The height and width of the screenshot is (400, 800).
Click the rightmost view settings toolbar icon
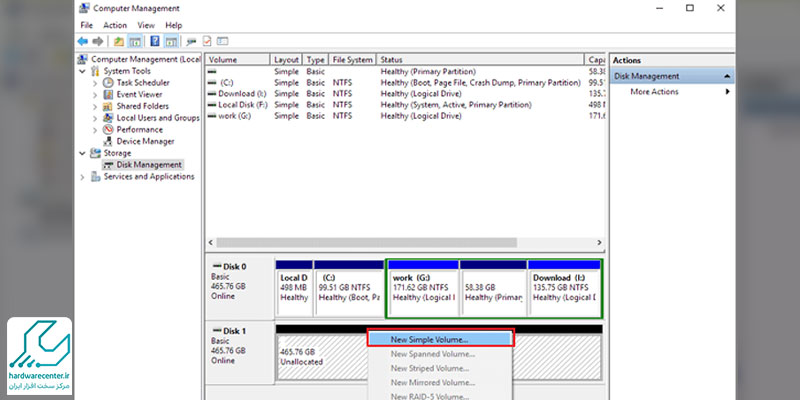tap(222, 41)
